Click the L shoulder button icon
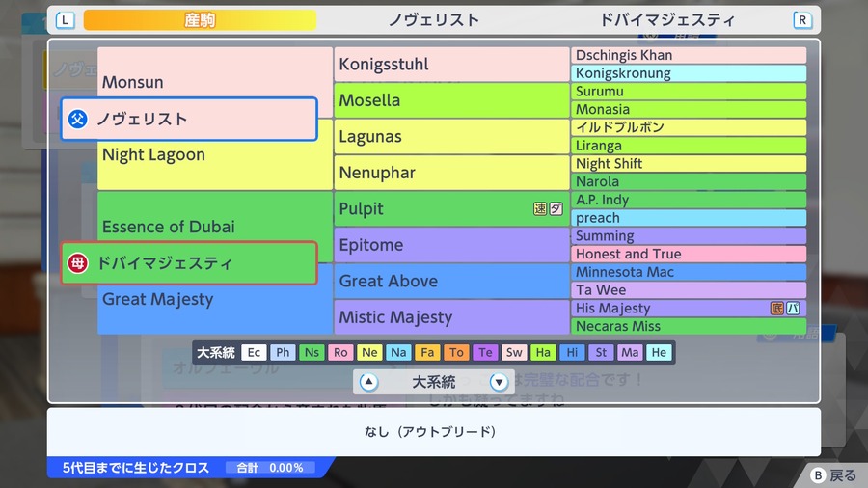The height and width of the screenshot is (488, 868). tap(65, 20)
